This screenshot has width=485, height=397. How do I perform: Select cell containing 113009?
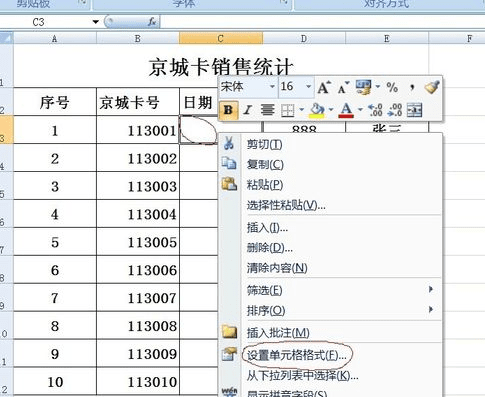click(138, 354)
